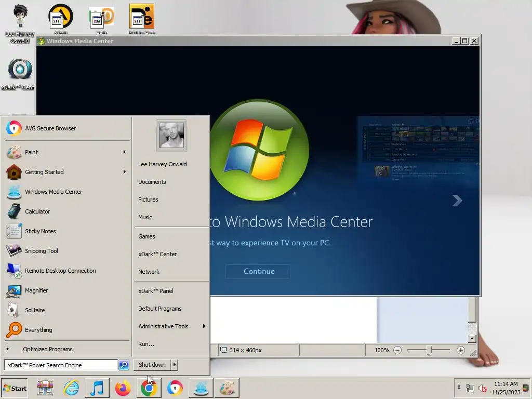Screen dimensions: 532x399
Task: Maximize the Windows Media Center window
Action: (x=465, y=41)
